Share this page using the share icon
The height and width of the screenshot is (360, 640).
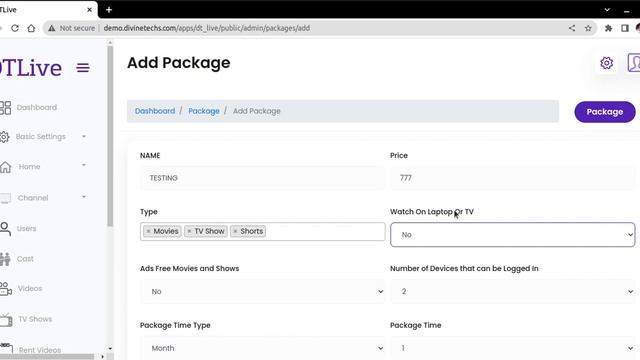pyautogui.click(x=572, y=28)
